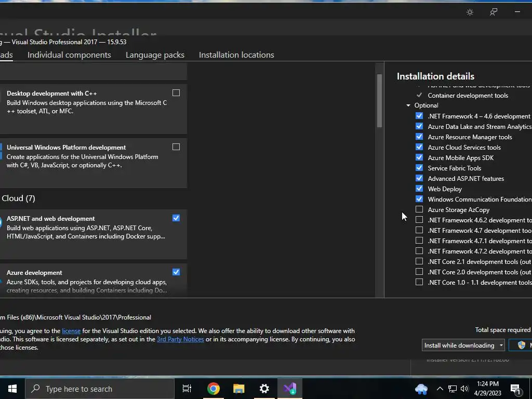Check .NET Framework 4.7.1 development tools

(x=419, y=241)
